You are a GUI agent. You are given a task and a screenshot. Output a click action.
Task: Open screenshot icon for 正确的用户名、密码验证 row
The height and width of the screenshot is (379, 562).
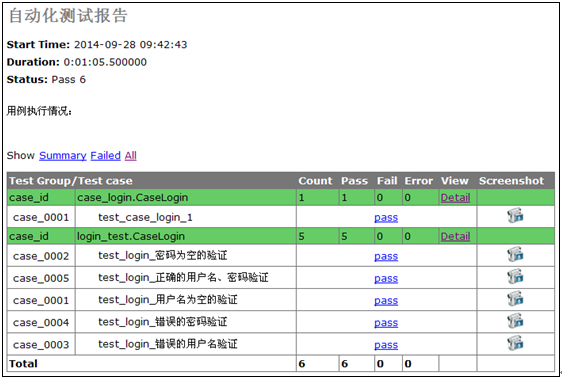515,277
